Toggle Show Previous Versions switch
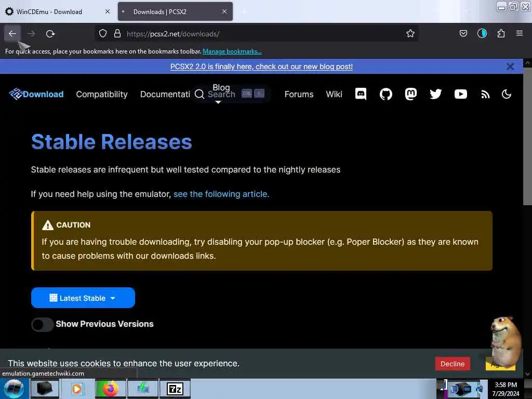Image resolution: width=532 pixels, height=399 pixels. 42,324
